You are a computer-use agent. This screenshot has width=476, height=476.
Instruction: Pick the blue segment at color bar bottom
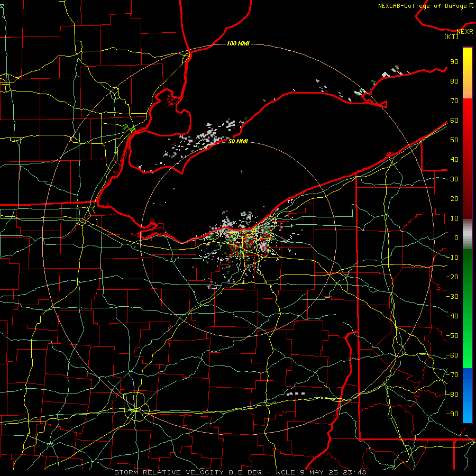[467, 395]
